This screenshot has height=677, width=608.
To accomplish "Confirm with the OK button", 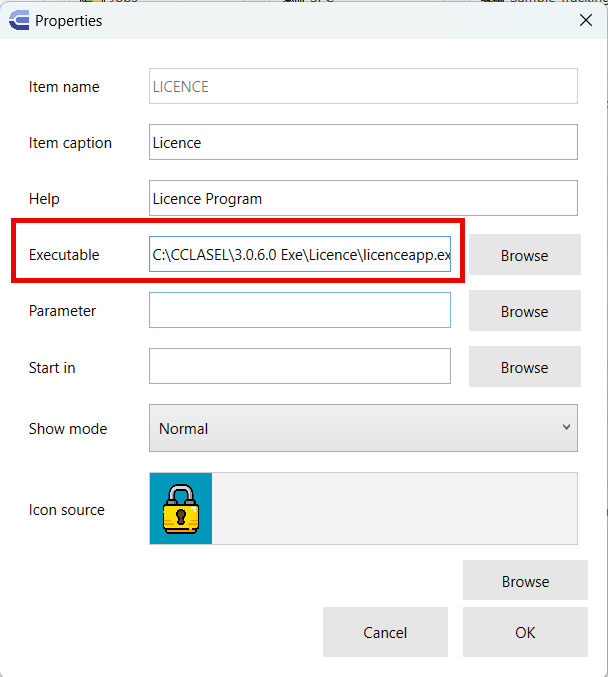I will tap(525, 632).
